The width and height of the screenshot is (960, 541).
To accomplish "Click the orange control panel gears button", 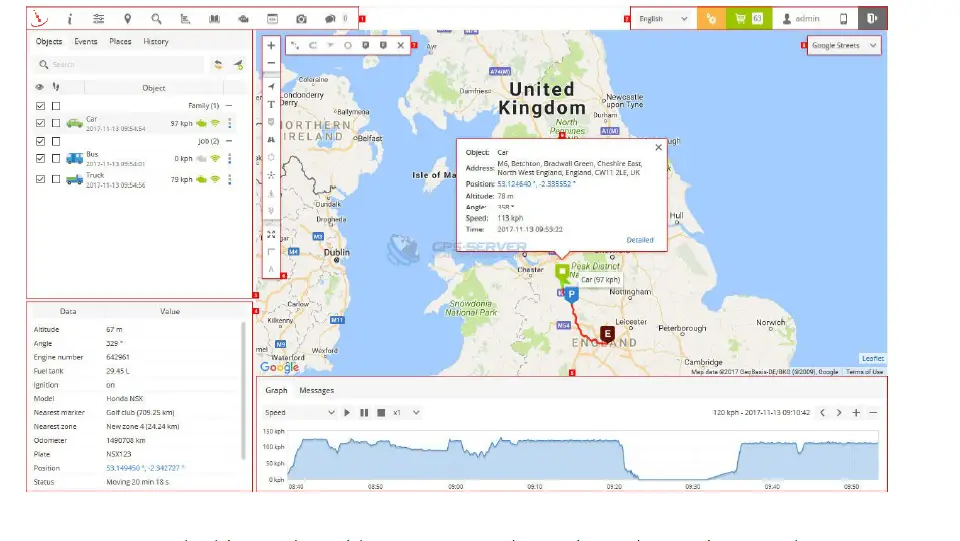I will pyautogui.click(x=711, y=18).
